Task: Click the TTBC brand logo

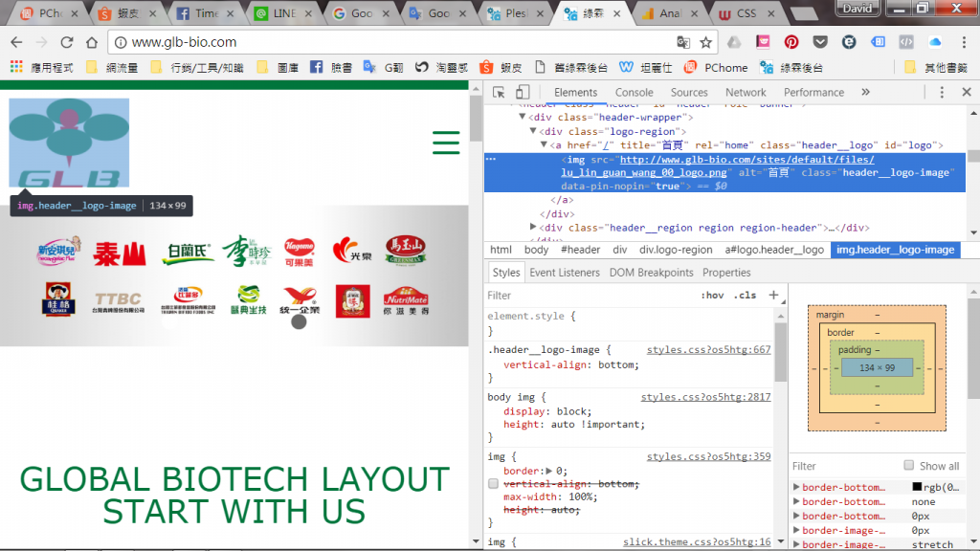Action: [118, 301]
